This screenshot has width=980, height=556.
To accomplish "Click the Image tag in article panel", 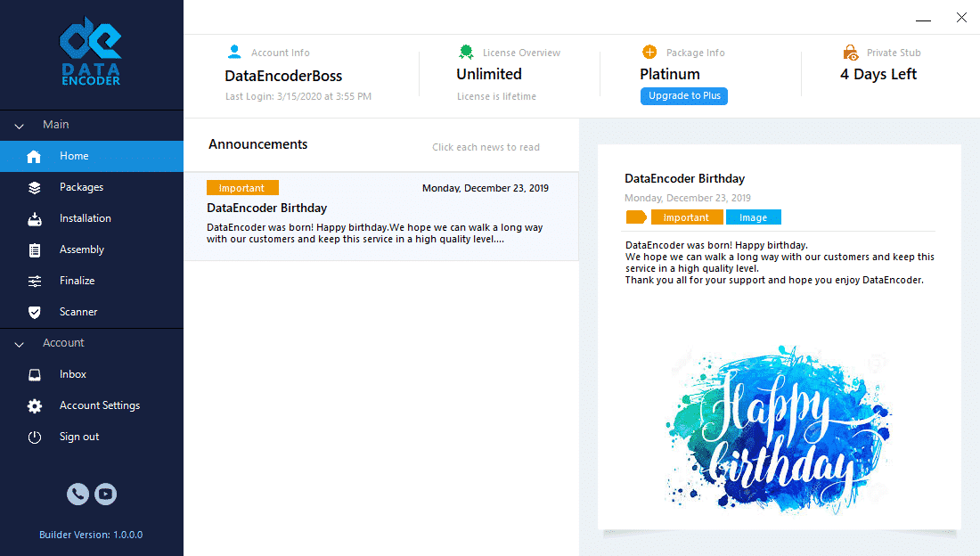I will pos(753,217).
